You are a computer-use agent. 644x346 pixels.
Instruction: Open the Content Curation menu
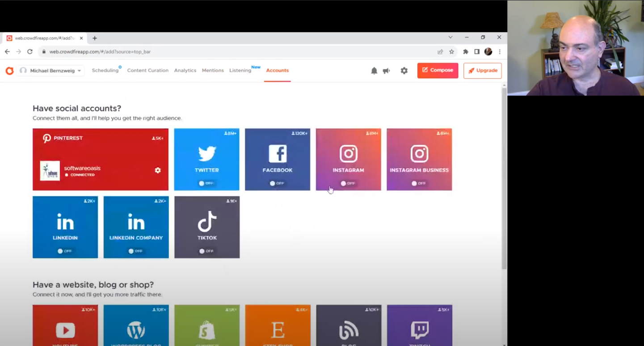point(148,70)
